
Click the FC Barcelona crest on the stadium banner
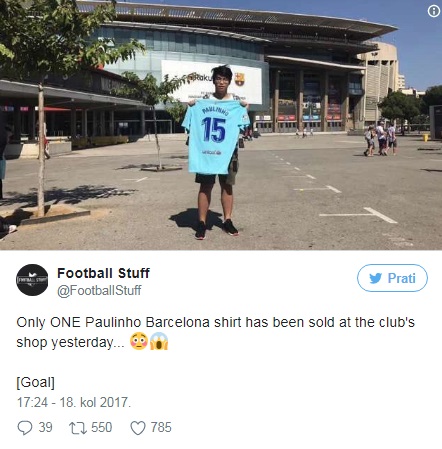pyautogui.click(x=239, y=79)
